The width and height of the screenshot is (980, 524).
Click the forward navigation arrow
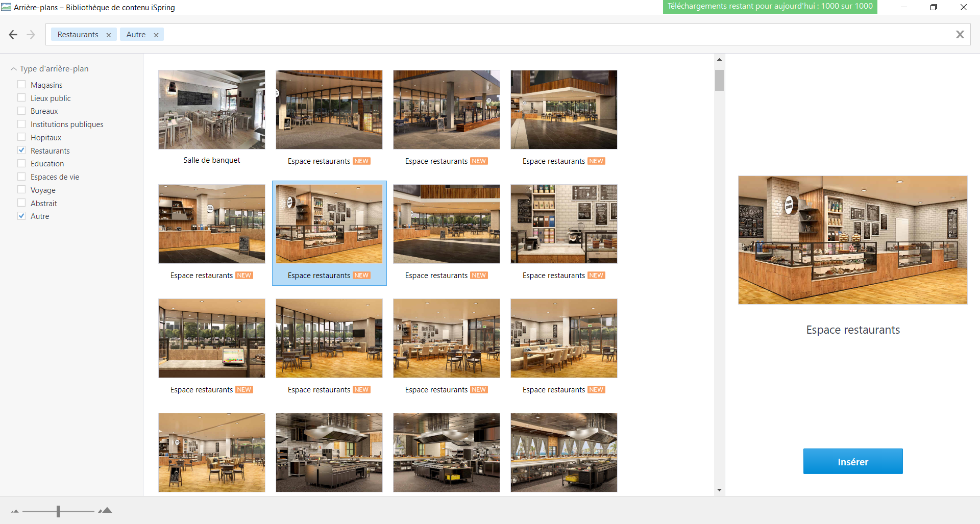[31, 35]
